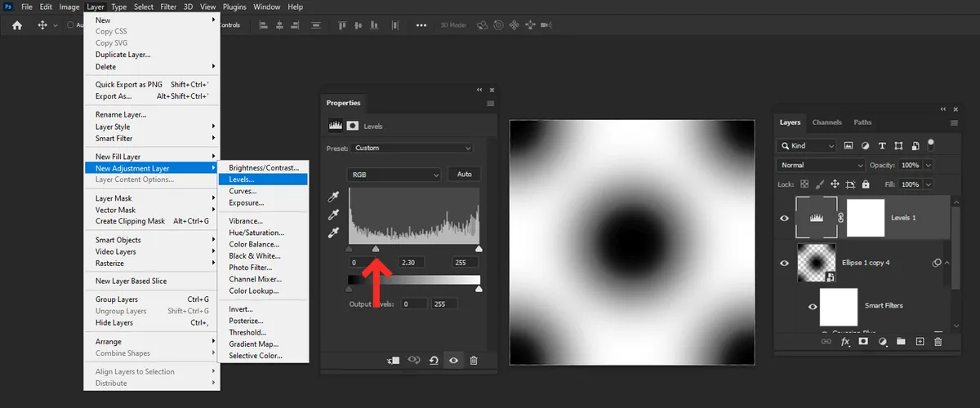Switch to the Paths tab
Screen dimensions: 980x408
(x=862, y=122)
